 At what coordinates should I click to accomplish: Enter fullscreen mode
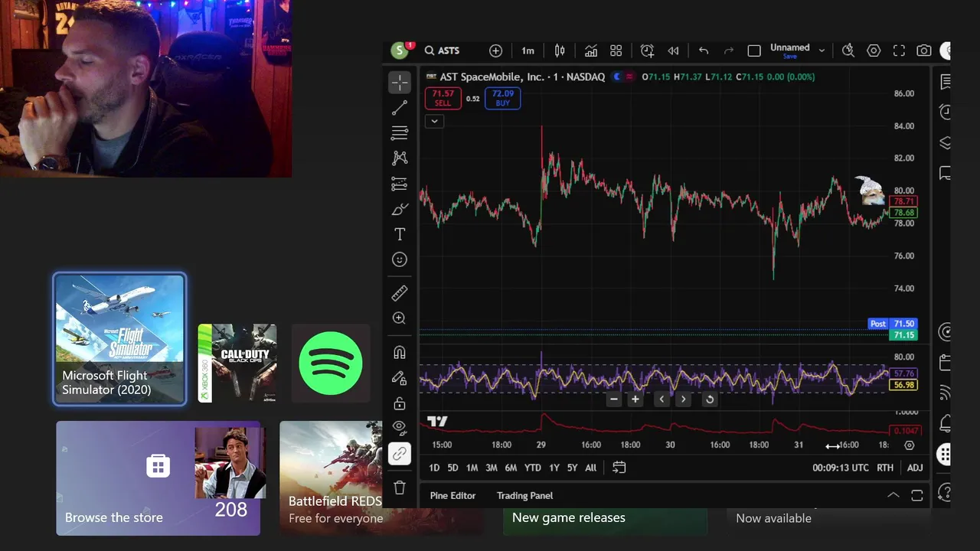899,51
